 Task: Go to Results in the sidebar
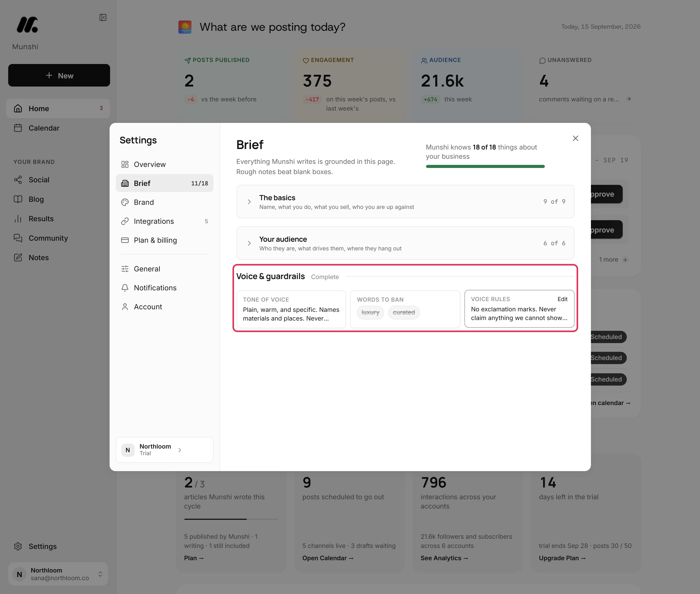(58, 219)
